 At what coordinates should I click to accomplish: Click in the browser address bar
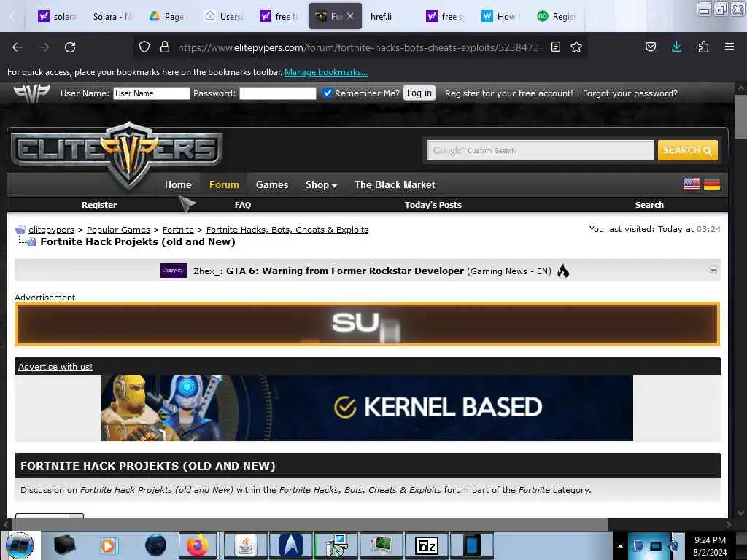pyautogui.click(x=360, y=47)
